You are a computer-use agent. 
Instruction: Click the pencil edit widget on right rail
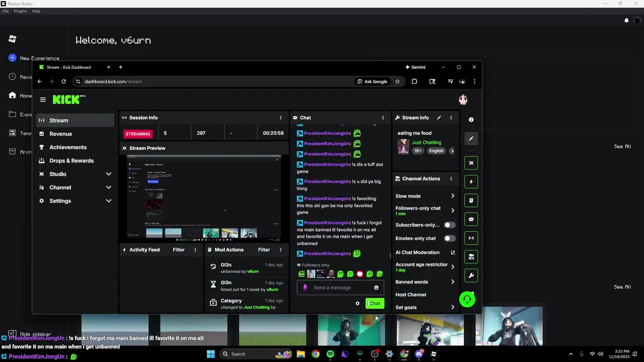pyautogui.click(x=471, y=138)
